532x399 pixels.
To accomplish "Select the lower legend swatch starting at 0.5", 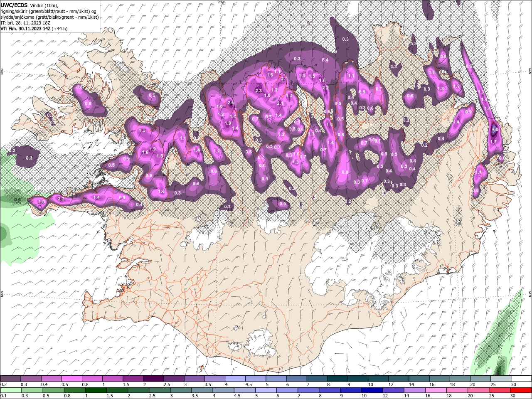I will [53, 390].
